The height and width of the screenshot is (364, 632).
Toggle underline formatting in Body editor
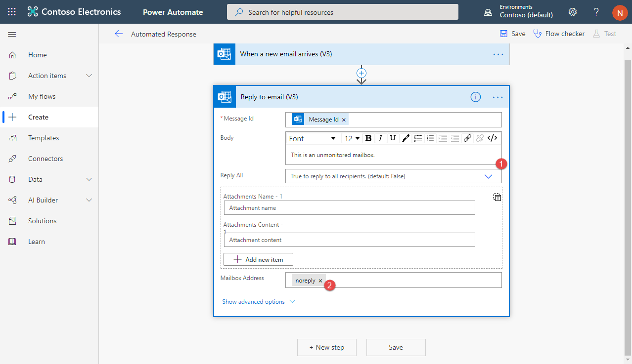[x=393, y=138]
